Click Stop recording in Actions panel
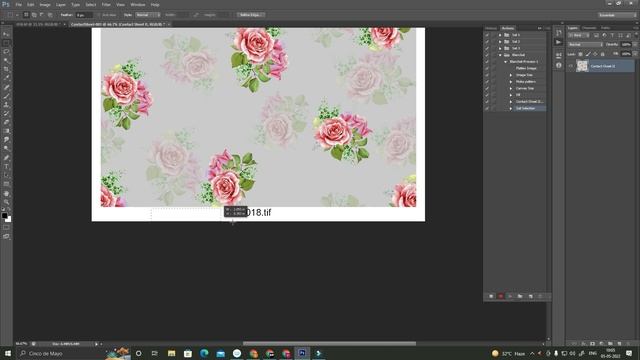The image size is (640, 360). coord(491,296)
